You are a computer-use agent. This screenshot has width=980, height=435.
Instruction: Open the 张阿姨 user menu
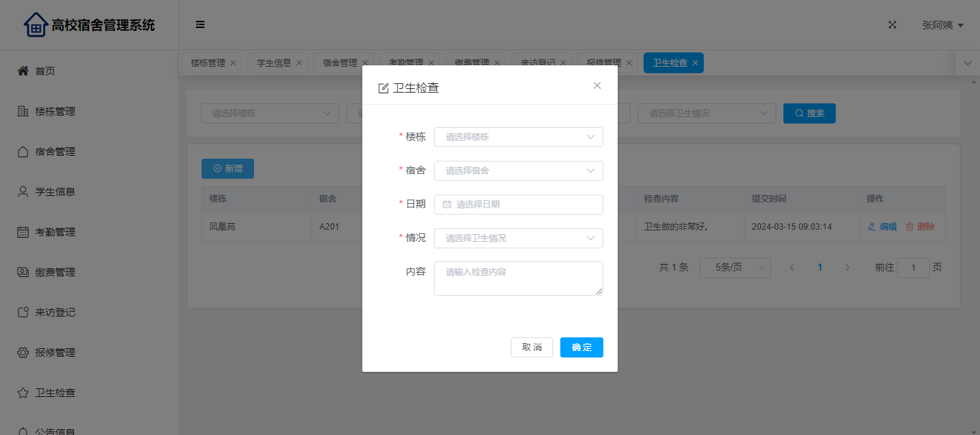tap(942, 25)
